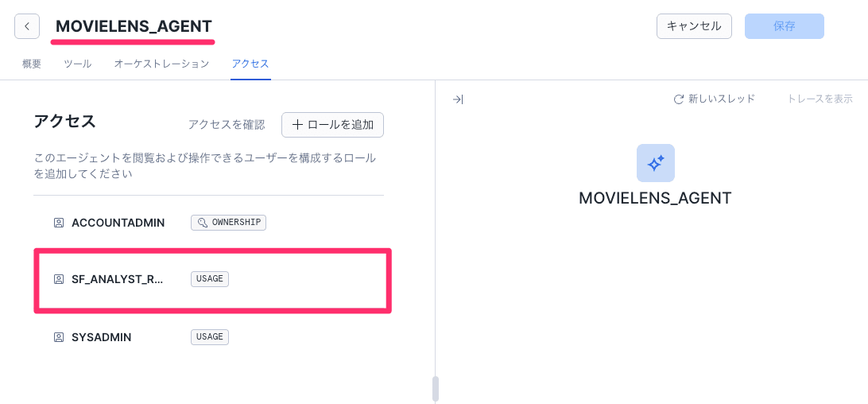
Task: Click the トレースを表示 link
Action: pyautogui.click(x=820, y=99)
